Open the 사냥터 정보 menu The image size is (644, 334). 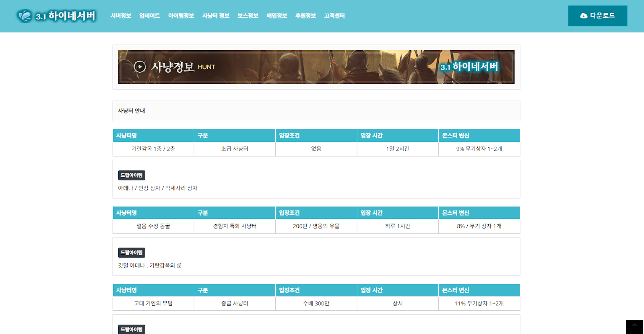216,16
